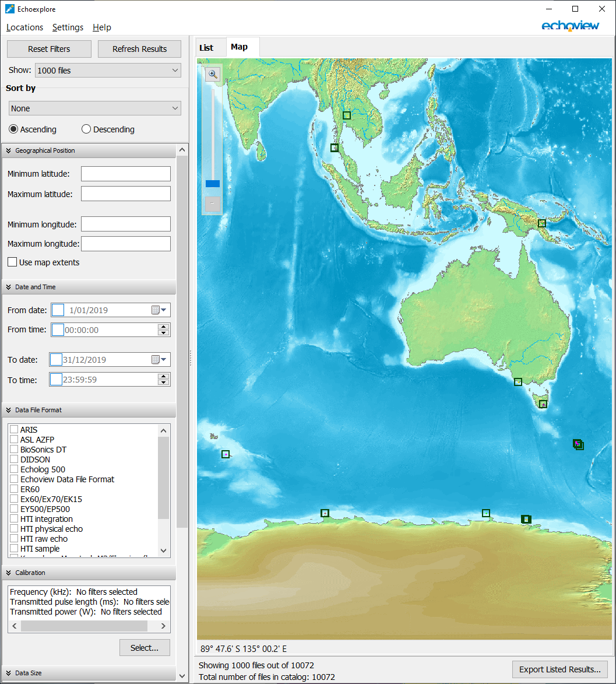The image size is (616, 684).
Task: Collapse the Geographical Position section
Action: pyautogui.click(x=8, y=150)
